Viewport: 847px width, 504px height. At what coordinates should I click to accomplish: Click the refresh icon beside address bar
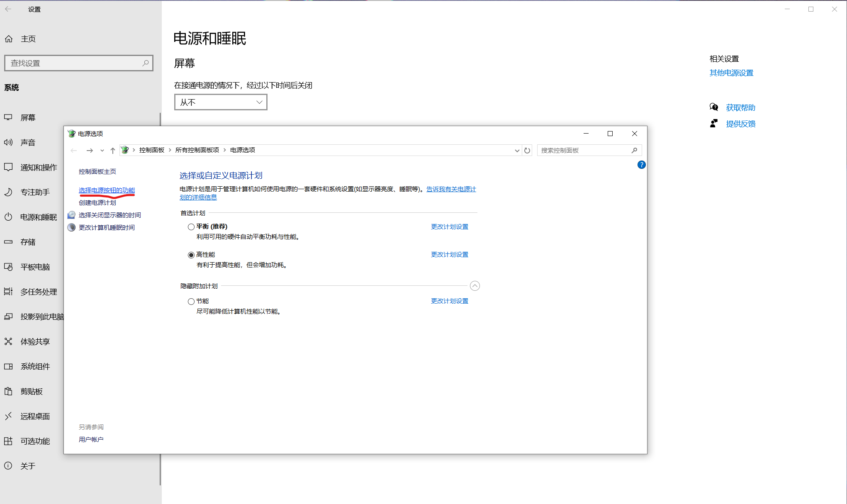click(527, 150)
